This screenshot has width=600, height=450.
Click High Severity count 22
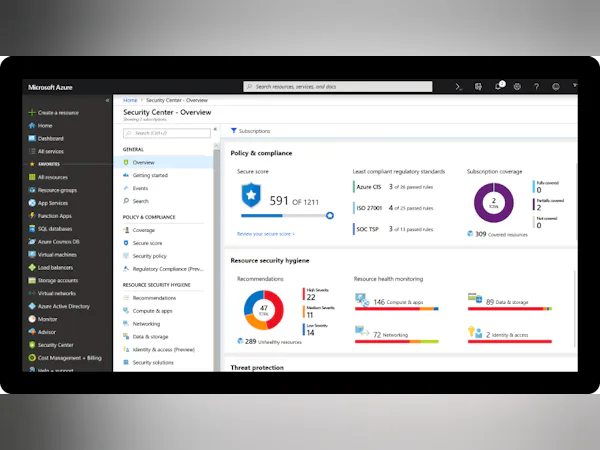point(311,297)
